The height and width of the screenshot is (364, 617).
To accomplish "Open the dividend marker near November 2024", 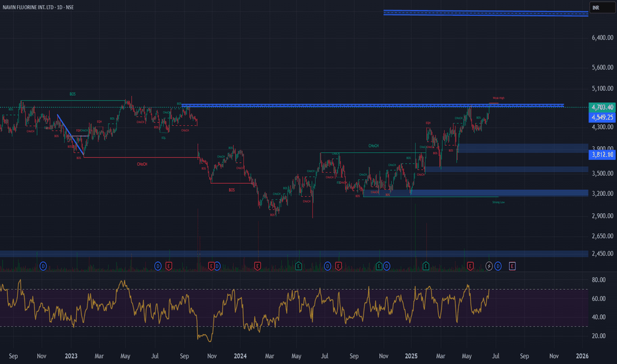I will pos(387,267).
